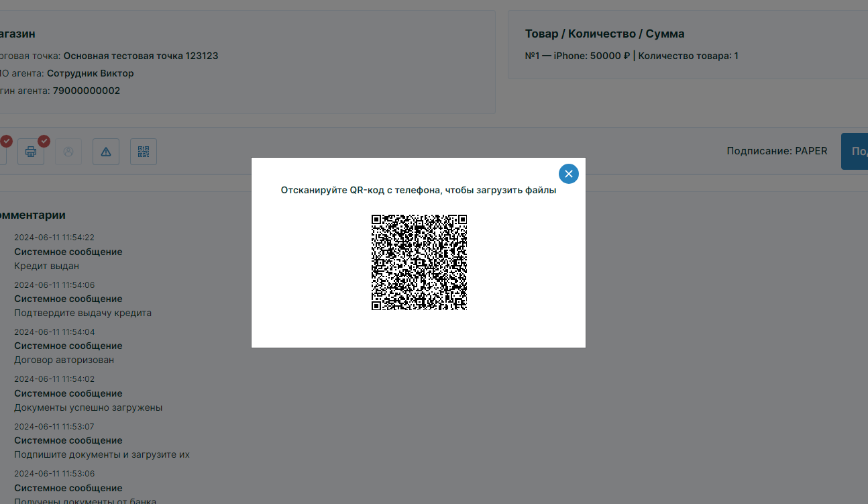Click the agent login number 79000000002

[x=87, y=91]
